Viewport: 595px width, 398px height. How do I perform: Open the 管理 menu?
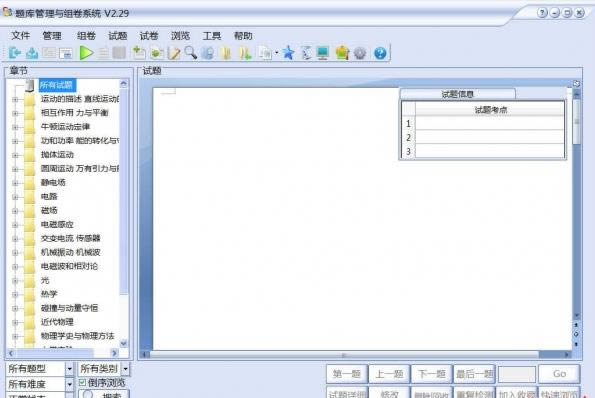pos(52,36)
